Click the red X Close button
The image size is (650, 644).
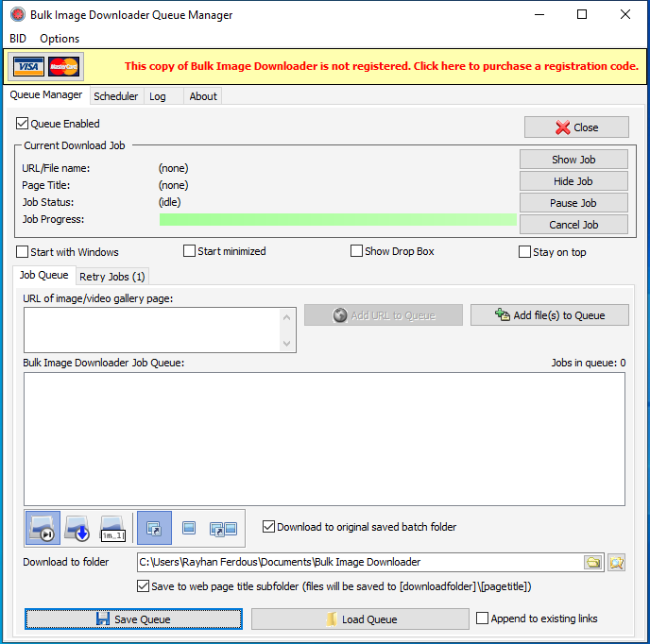tap(576, 127)
